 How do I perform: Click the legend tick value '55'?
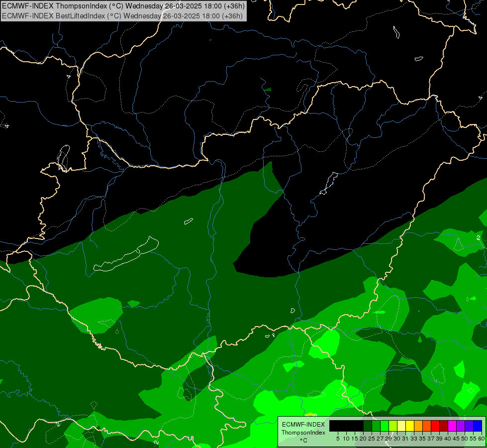473,439
